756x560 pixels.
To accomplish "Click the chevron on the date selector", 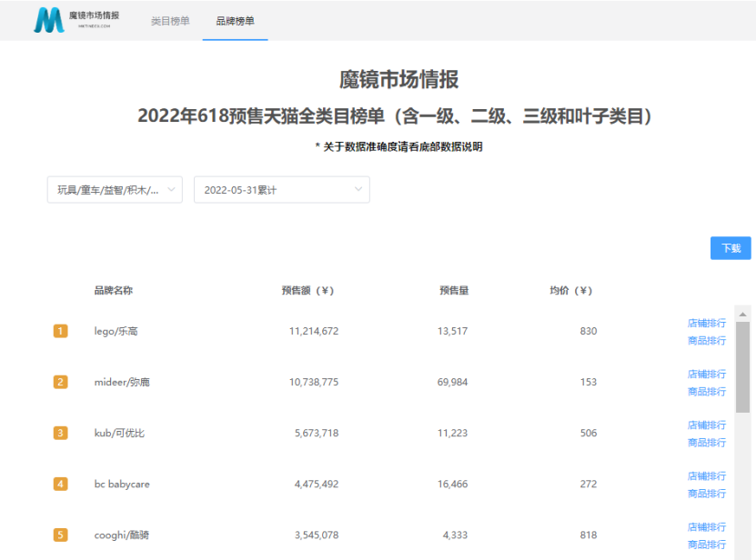I will [x=358, y=189].
